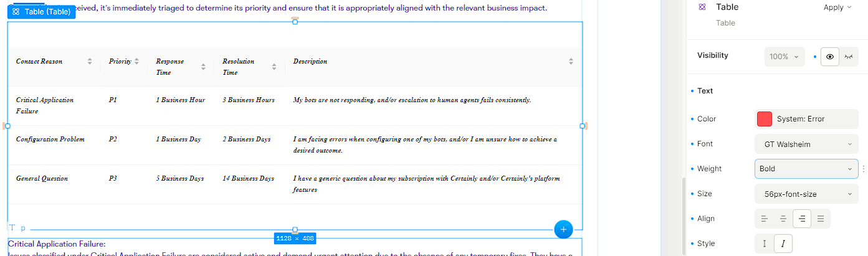The image size is (868, 256).
Task: Click the Table component icon in panel header
Action: pyautogui.click(x=702, y=7)
